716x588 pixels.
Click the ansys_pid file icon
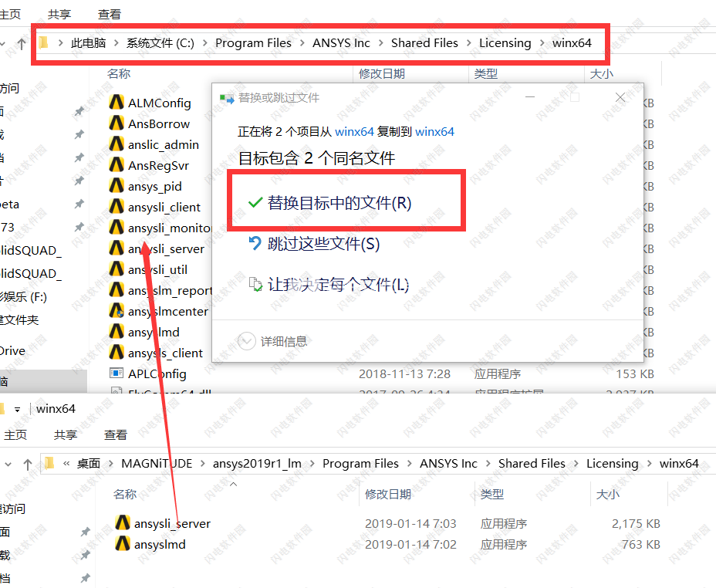pyautogui.click(x=117, y=186)
